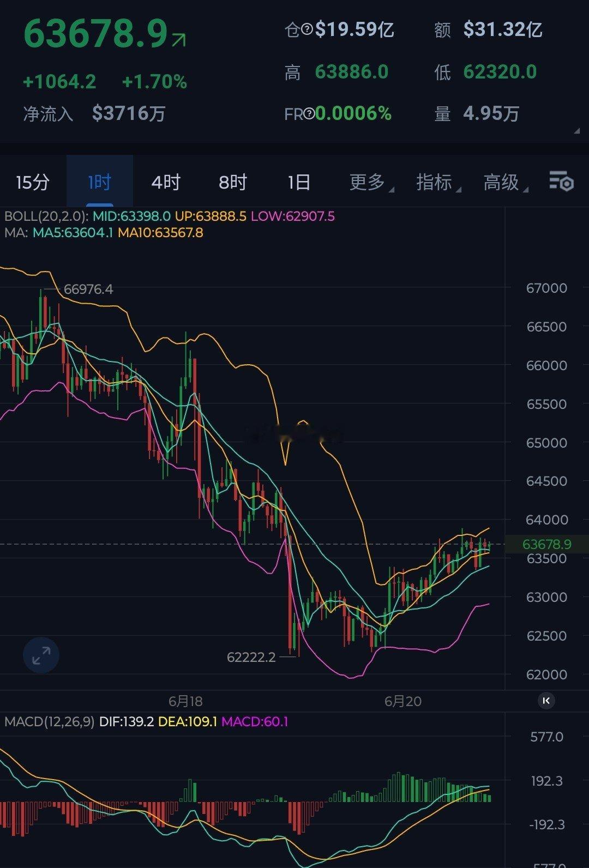Tap the 577.0 MACD axis label
Viewport: 589px width, 868px height.
(546, 737)
